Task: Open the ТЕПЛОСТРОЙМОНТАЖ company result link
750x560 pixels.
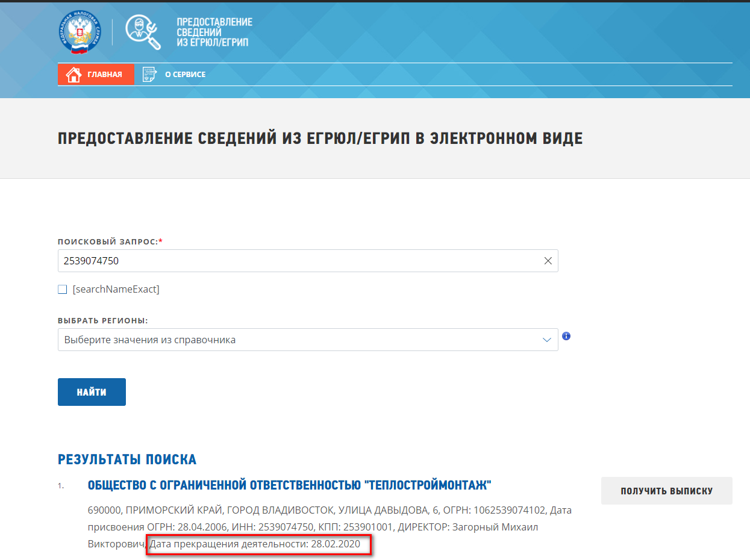Action: point(290,485)
